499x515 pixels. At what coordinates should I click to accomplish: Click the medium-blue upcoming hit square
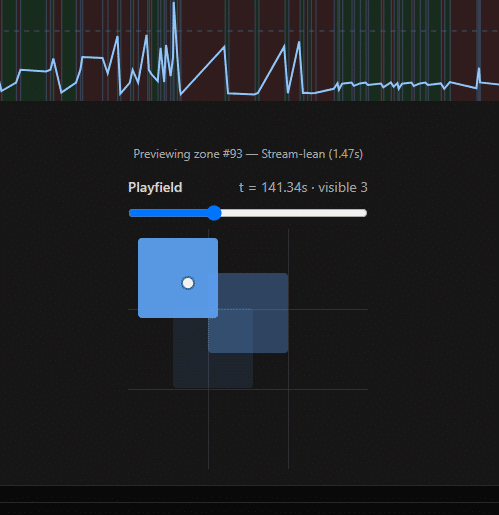pyautogui.click(x=248, y=313)
